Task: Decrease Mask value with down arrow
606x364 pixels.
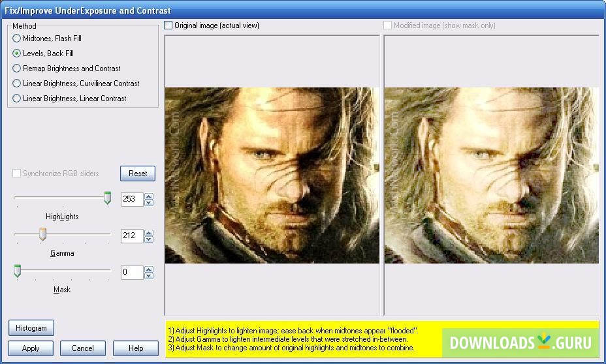Action: 149,276
